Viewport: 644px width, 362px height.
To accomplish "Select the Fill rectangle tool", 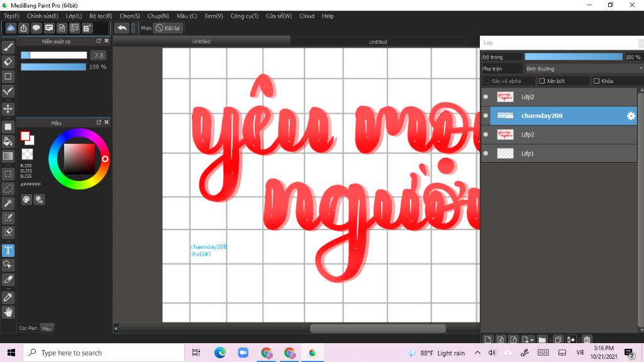I will tap(8, 127).
